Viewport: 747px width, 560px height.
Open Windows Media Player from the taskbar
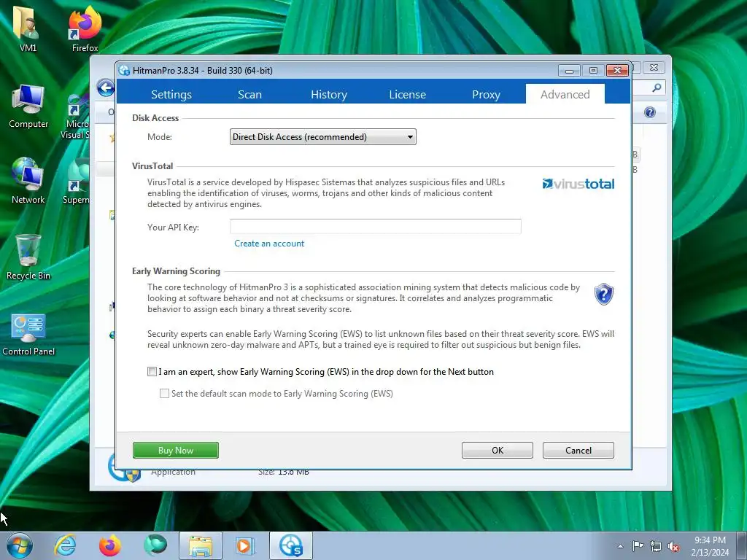point(245,545)
